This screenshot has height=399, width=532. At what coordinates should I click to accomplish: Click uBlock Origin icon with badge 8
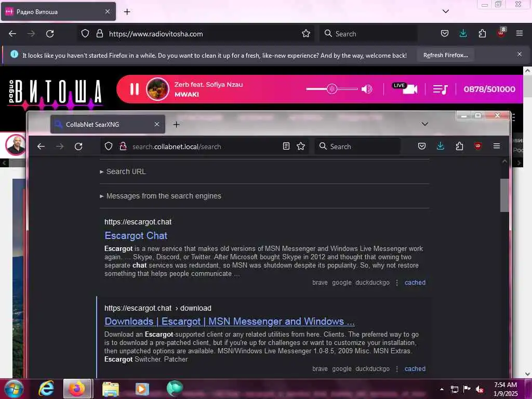coord(501,33)
